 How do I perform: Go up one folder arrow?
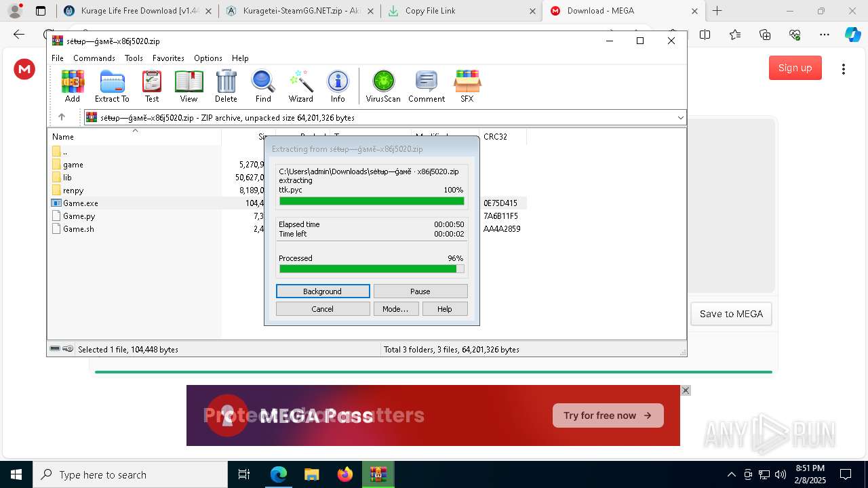pos(61,117)
